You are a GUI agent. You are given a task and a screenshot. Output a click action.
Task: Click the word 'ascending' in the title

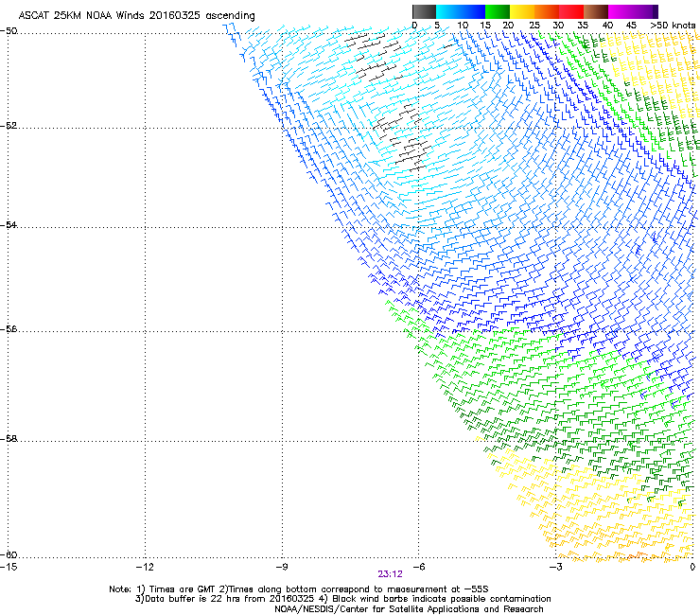[231, 16]
